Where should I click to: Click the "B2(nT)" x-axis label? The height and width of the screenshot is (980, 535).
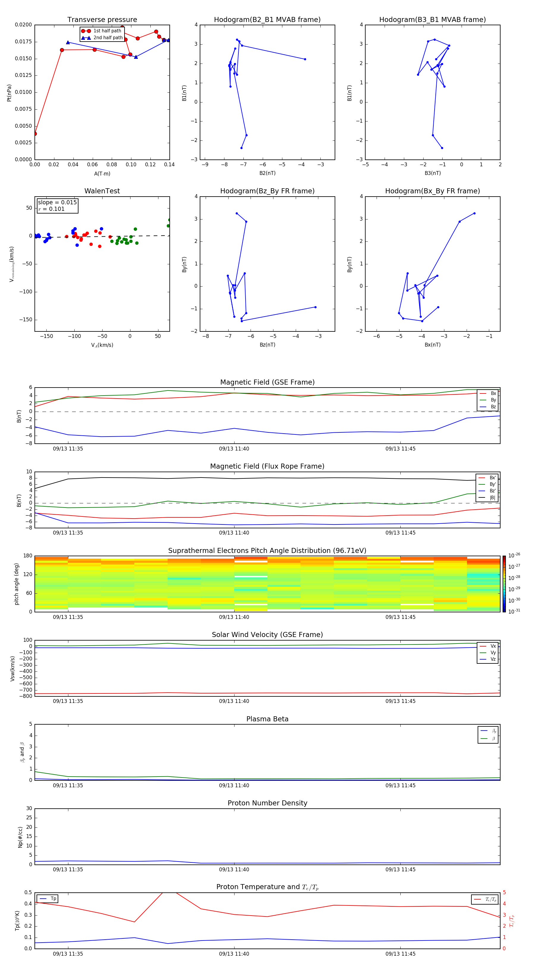(267, 173)
